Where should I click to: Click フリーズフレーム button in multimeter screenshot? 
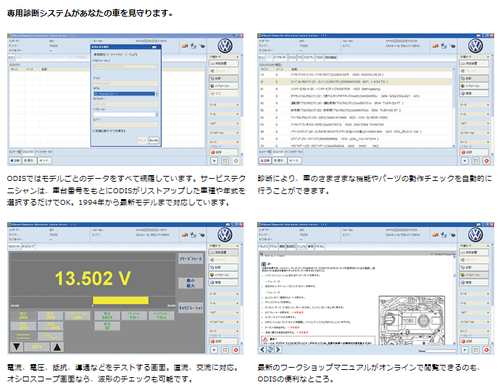coord(191,258)
